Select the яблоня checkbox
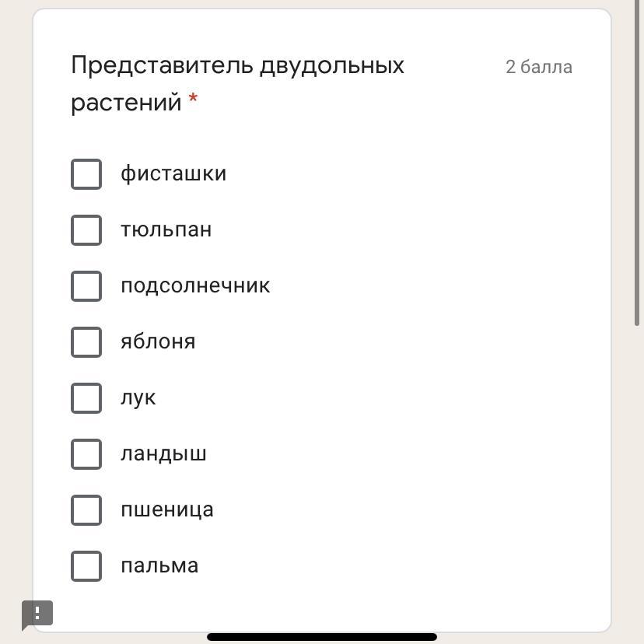 pos(86,342)
